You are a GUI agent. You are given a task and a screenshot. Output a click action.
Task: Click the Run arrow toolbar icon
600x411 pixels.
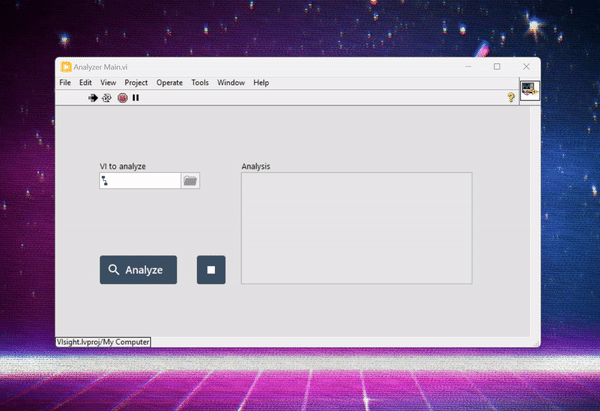(93, 98)
